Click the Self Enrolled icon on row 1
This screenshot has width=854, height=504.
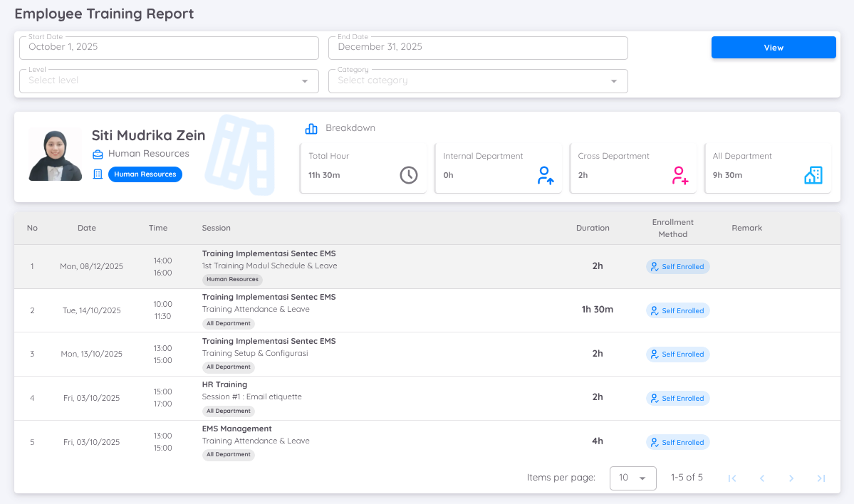pos(655,266)
